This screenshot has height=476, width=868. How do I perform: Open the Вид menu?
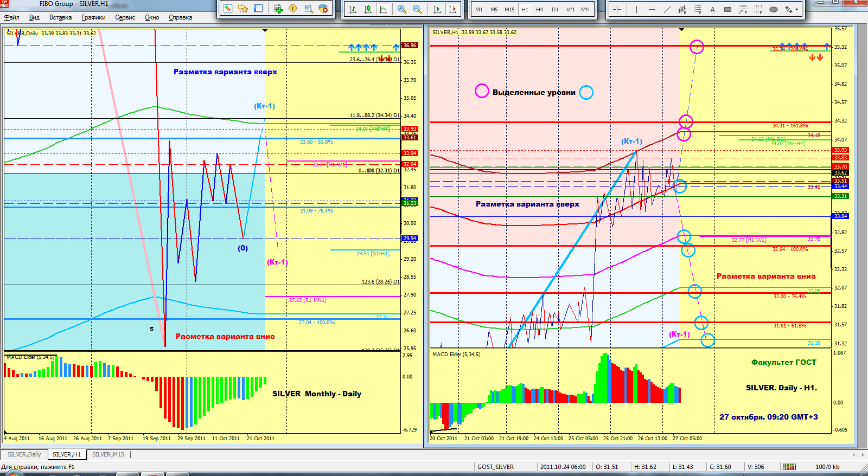34,17
